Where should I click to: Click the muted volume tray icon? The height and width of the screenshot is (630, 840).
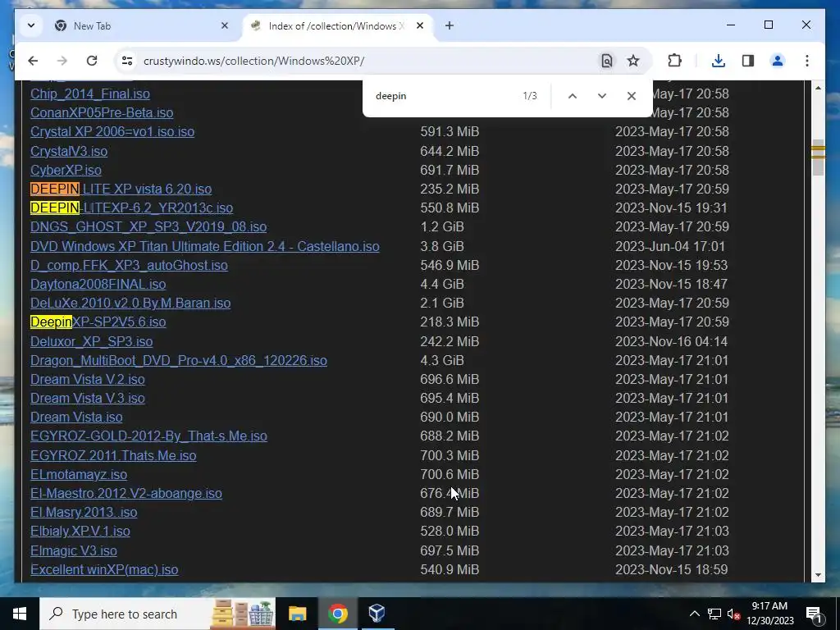(x=733, y=614)
